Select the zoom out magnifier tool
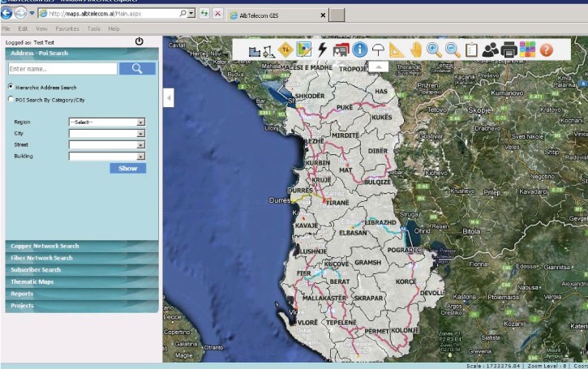 (453, 49)
